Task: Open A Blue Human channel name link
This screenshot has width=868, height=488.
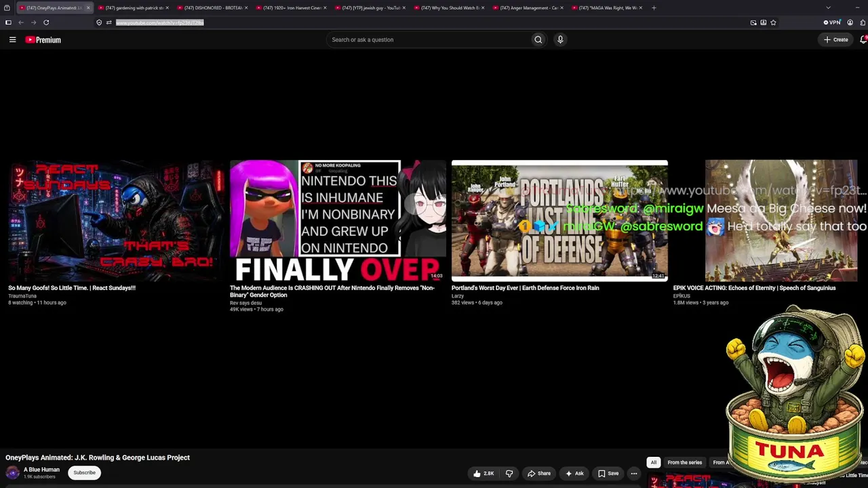Action: [x=41, y=470]
